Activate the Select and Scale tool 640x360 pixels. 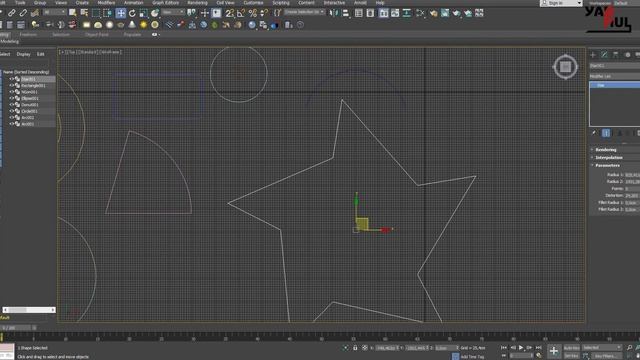click(x=144, y=13)
